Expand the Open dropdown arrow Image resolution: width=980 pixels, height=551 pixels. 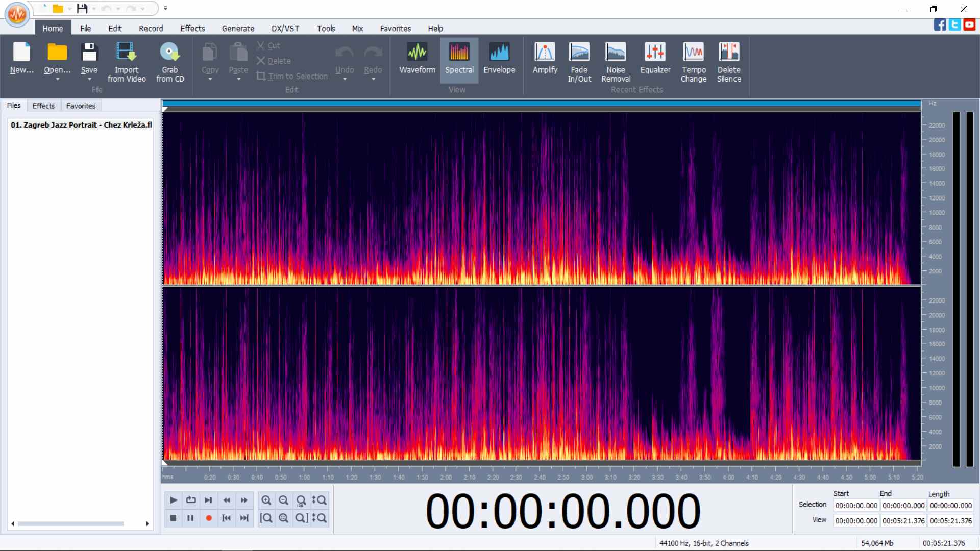tap(57, 80)
